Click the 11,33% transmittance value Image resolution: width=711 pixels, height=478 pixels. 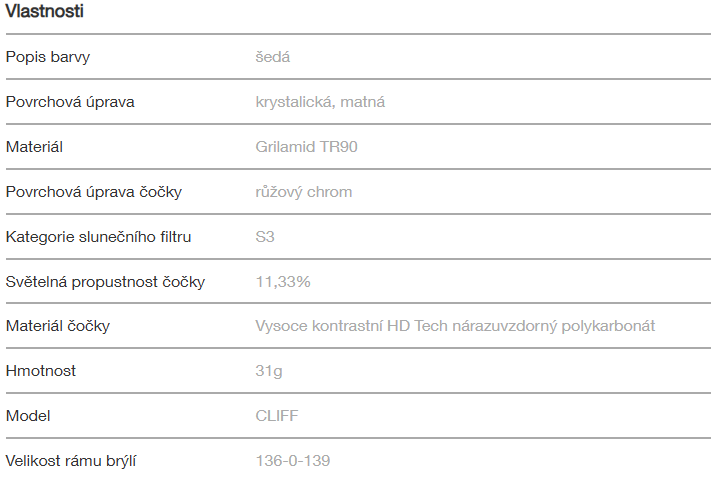point(283,282)
